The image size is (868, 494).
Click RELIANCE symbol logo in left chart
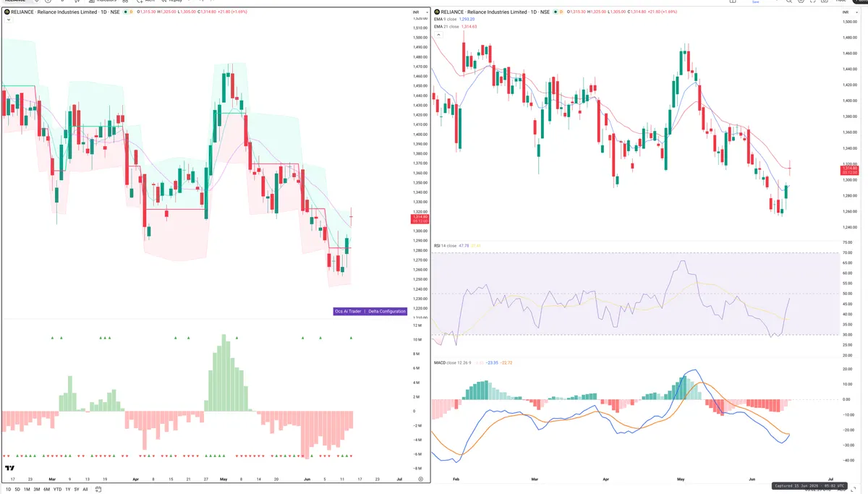[8, 12]
